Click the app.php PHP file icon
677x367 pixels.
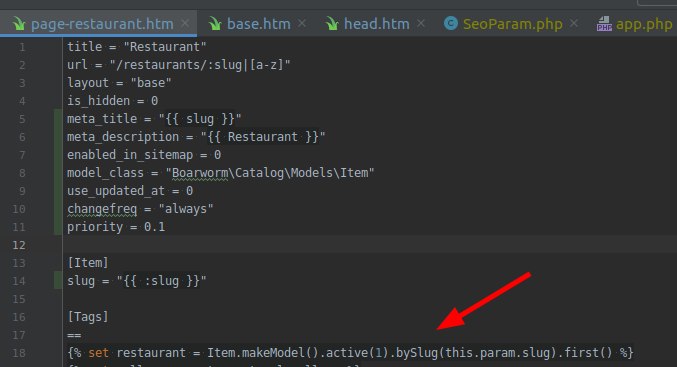pos(604,23)
